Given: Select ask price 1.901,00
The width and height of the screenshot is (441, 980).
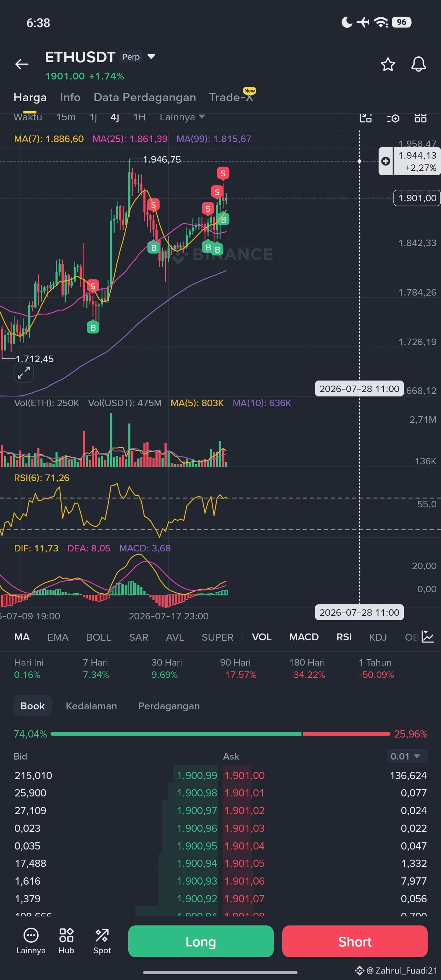Looking at the screenshot, I should point(244,775).
